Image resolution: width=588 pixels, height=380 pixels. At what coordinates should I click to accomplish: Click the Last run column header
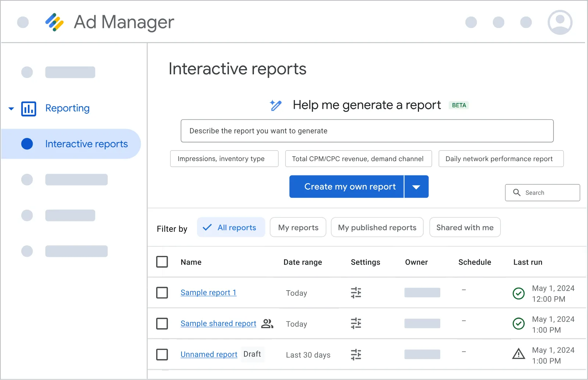pos(528,262)
